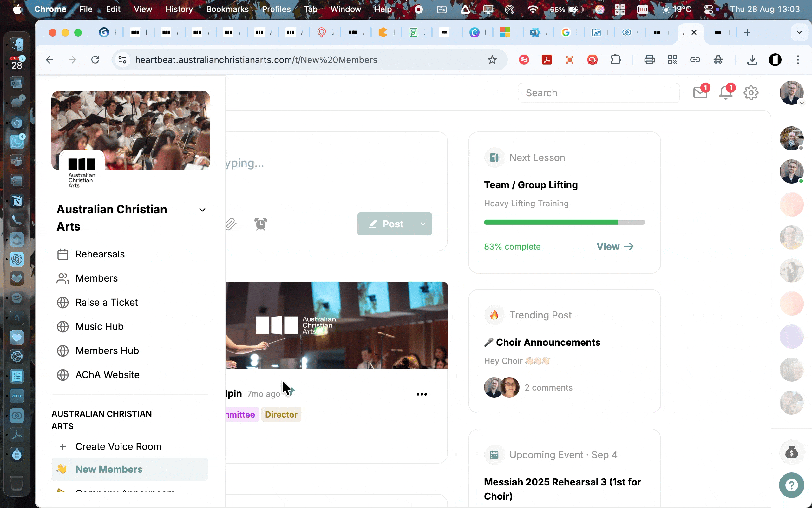Screen dimensions: 812x508
Task: Click the top member avatar in the right rail
Action: tap(791, 138)
